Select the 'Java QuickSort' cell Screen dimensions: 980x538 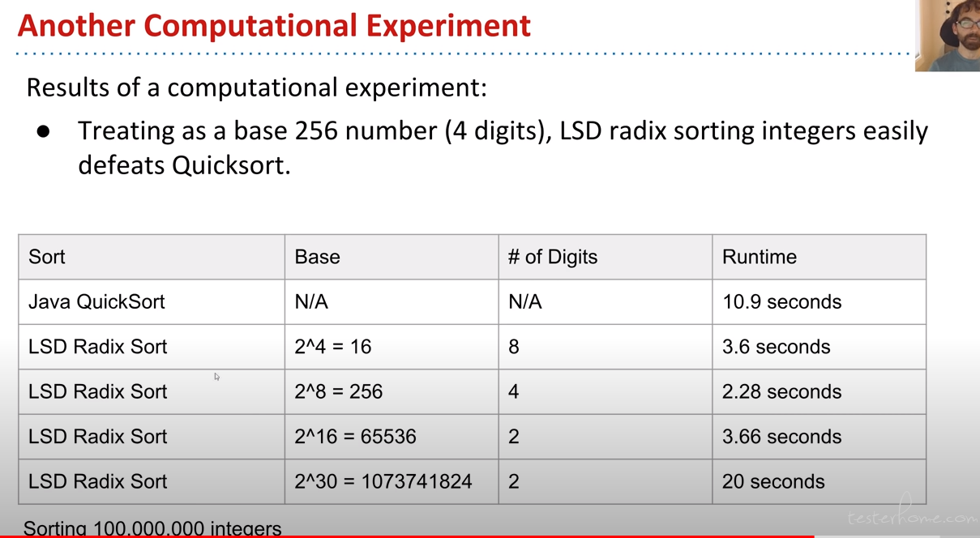point(152,302)
